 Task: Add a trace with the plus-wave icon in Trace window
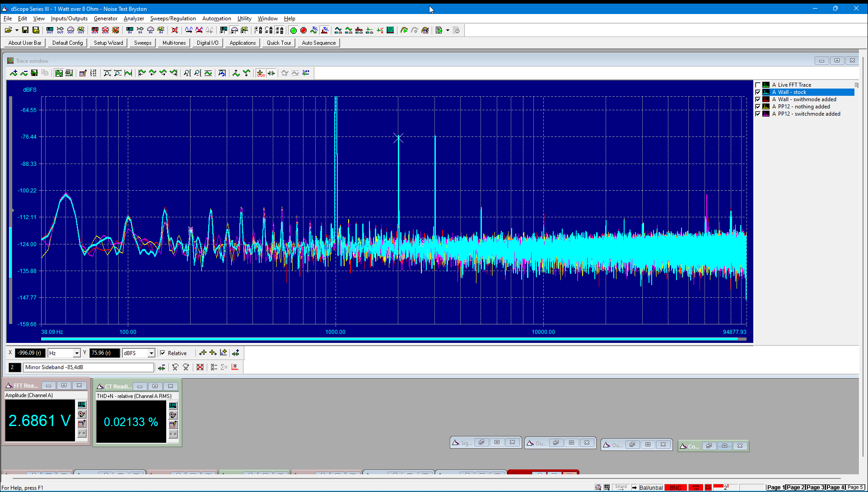(14, 73)
